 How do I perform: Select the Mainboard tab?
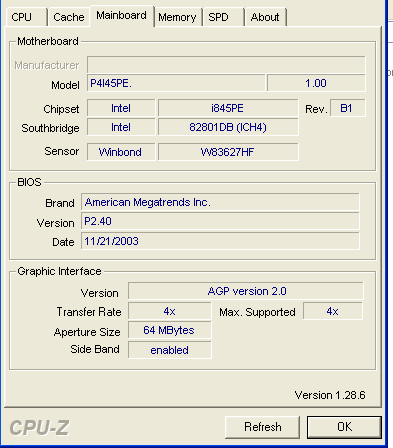[x=122, y=16]
